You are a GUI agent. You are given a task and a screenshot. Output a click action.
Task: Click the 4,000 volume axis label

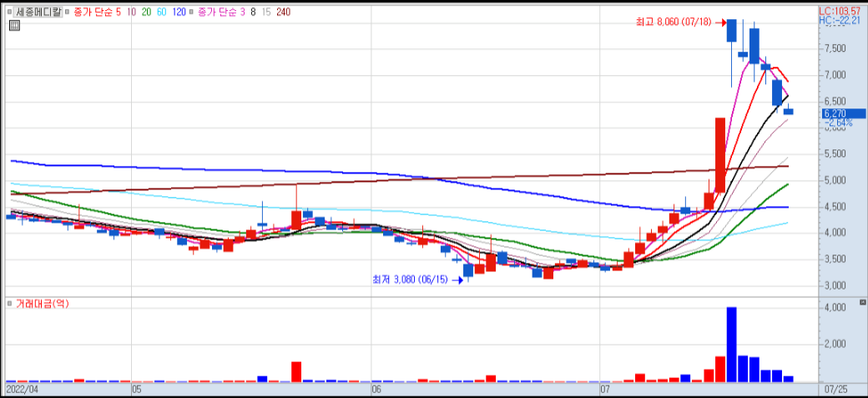pos(835,308)
